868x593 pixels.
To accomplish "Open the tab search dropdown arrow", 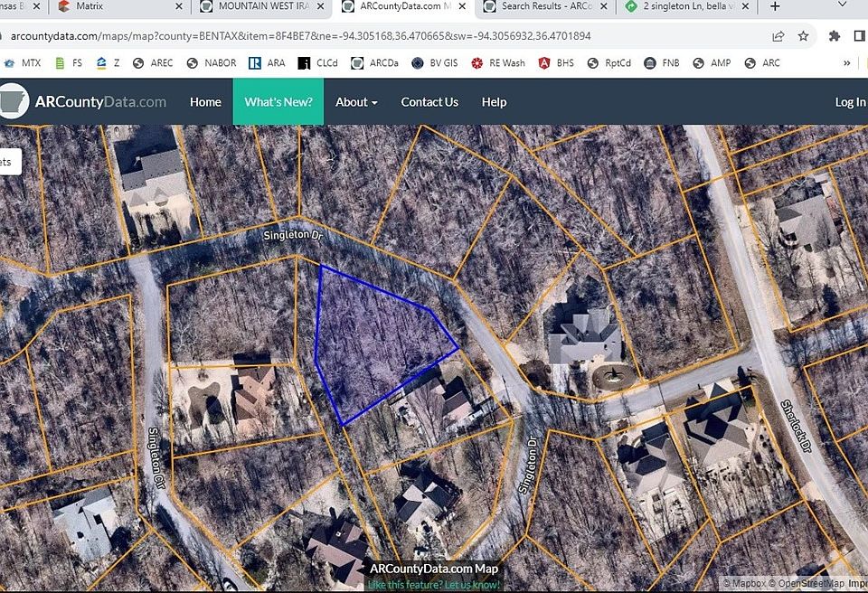I will (842, 5).
